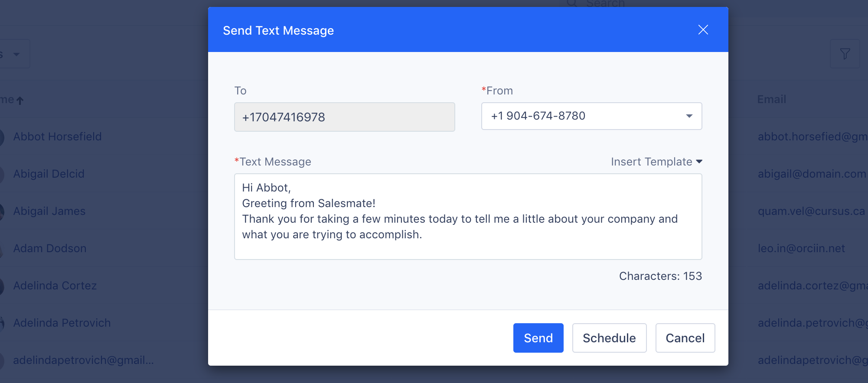The width and height of the screenshot is (868, 383).
Task: Open the Insert Template dropdown
Action: pyautogui.click(x=656, y=162)
